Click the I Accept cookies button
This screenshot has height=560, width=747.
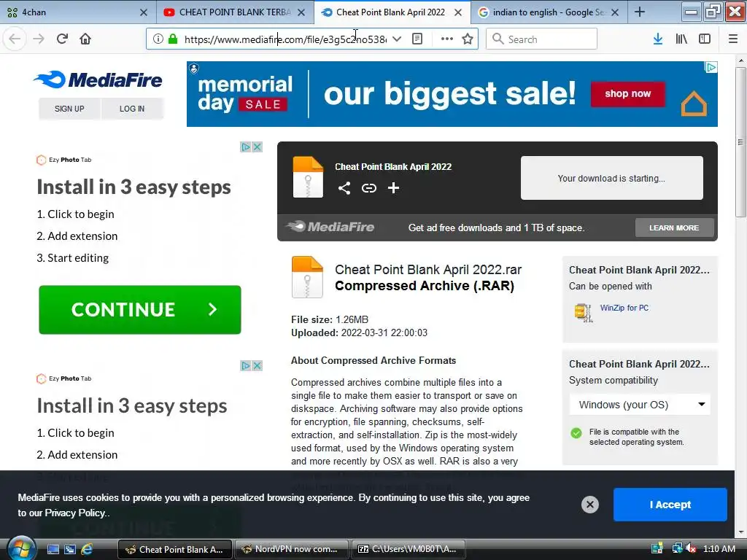click(x=670, y=505)
